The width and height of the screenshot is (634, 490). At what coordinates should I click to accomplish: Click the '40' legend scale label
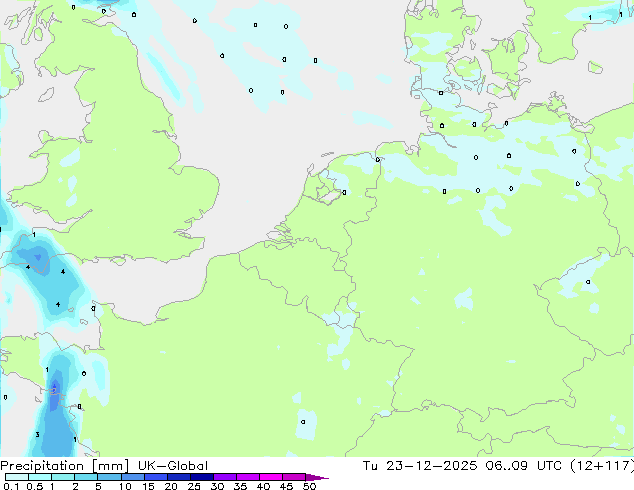point(263,486)
